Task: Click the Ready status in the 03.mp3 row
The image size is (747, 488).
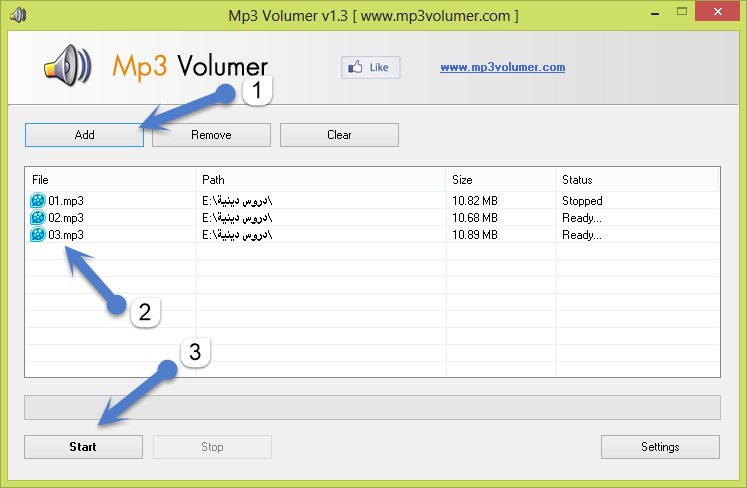Action: click(582, 234)
